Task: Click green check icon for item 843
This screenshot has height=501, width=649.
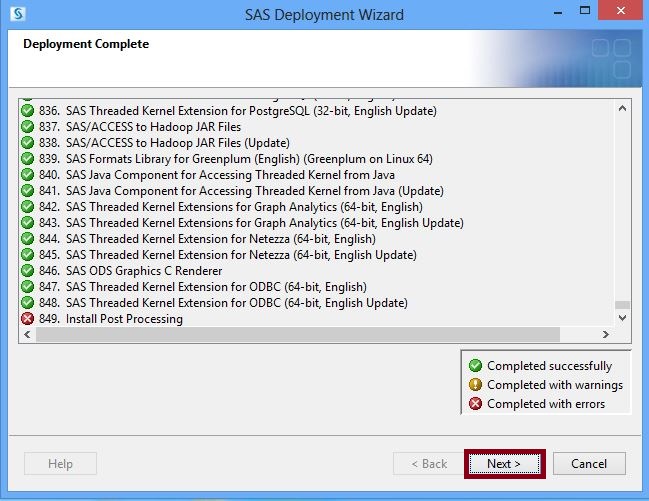Action: point(27,223)
